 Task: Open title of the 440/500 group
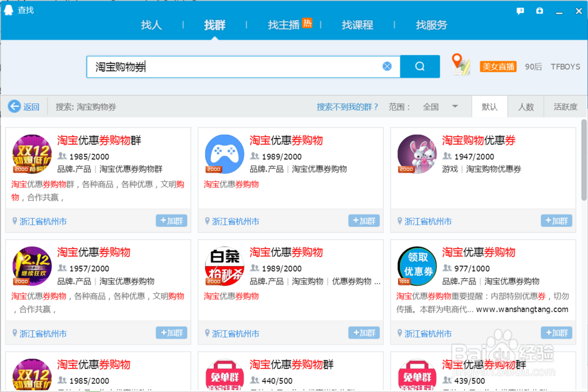pyautogui.click(x=292, y=364)
